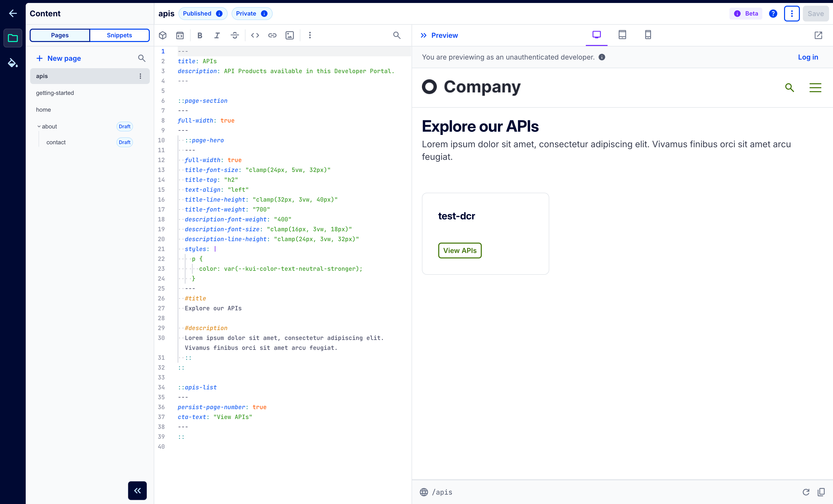
Task: Select the contact page
Action: click(56, 142)
